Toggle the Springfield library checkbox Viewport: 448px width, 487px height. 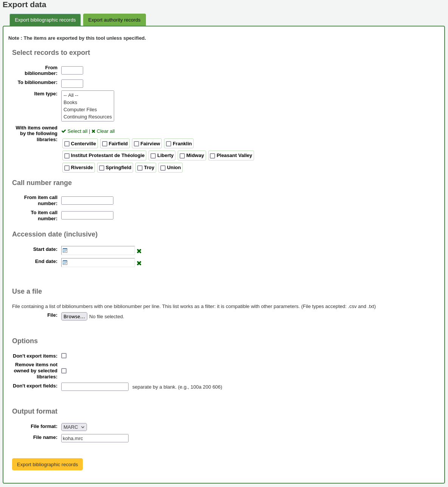[x=102, y=168]
